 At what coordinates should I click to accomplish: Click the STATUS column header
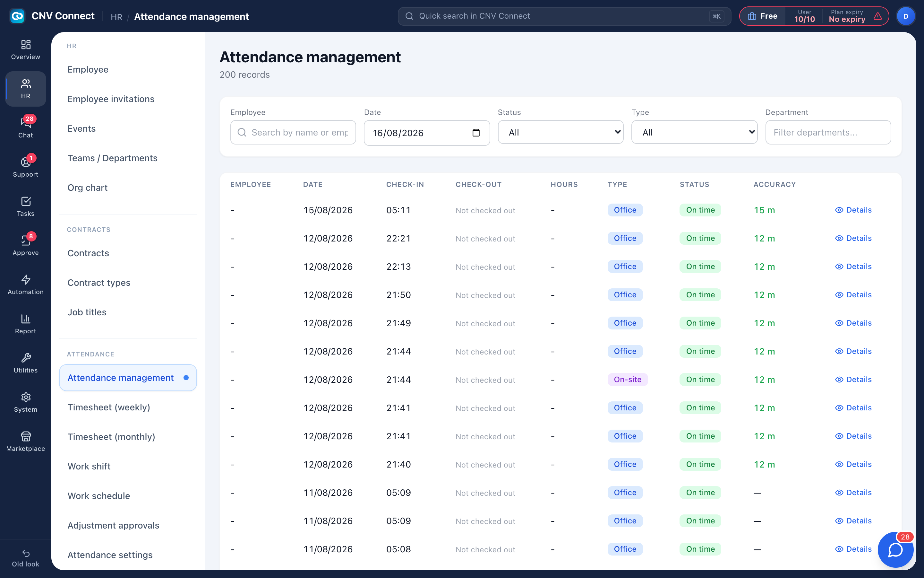pyautogui.click(x=695, y=185)
